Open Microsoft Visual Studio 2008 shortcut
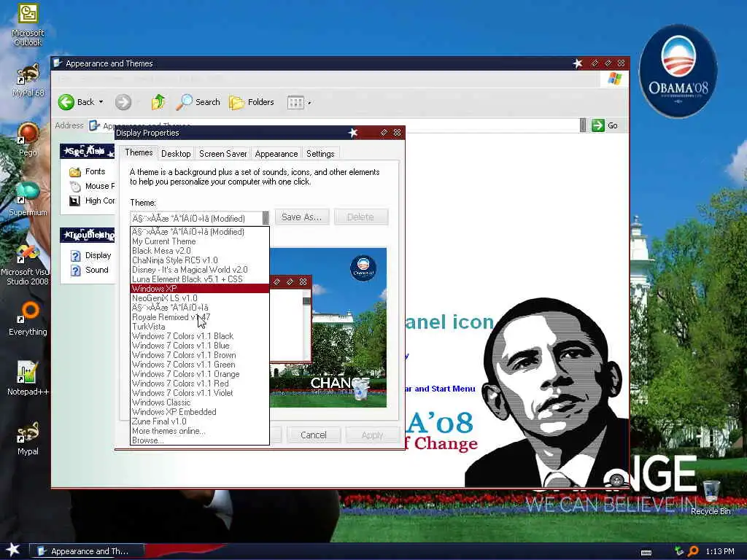This screenshot has width=747, height=560. click(x=26, y=265)
